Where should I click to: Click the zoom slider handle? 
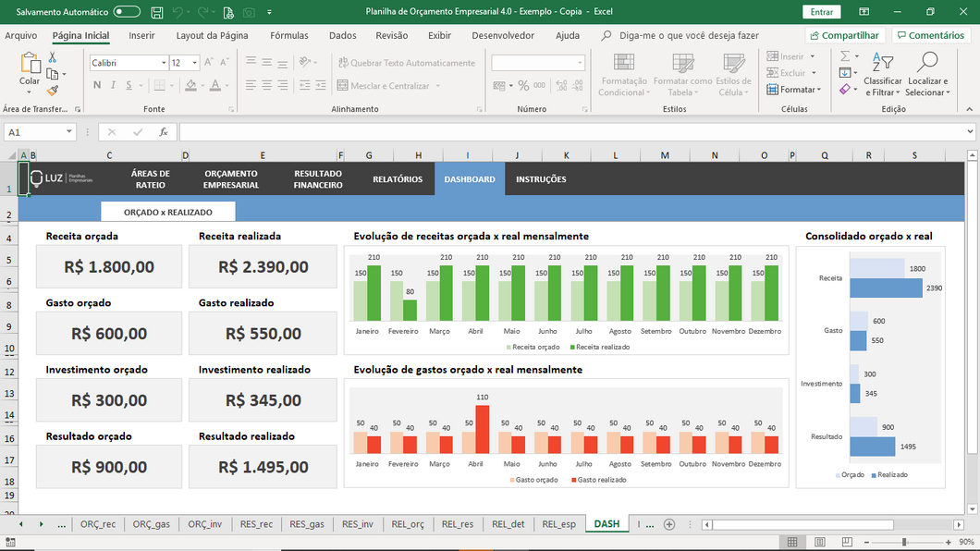903,542
